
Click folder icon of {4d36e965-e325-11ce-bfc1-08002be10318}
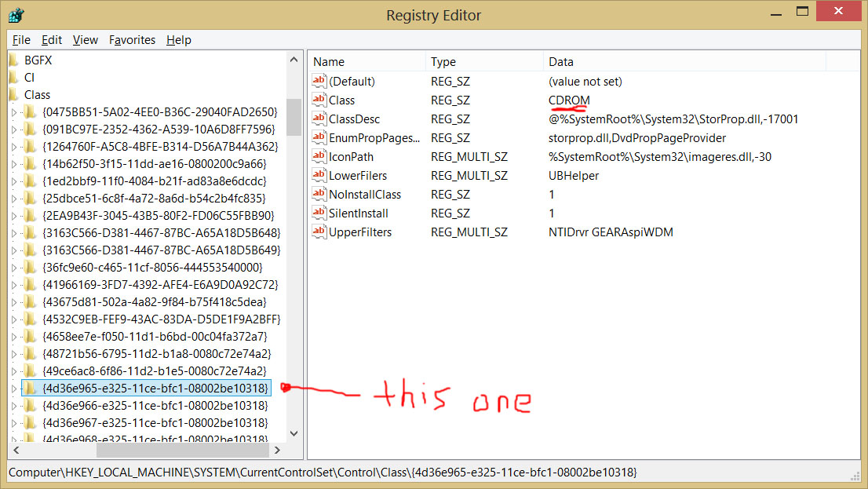(x=30, y=389)
